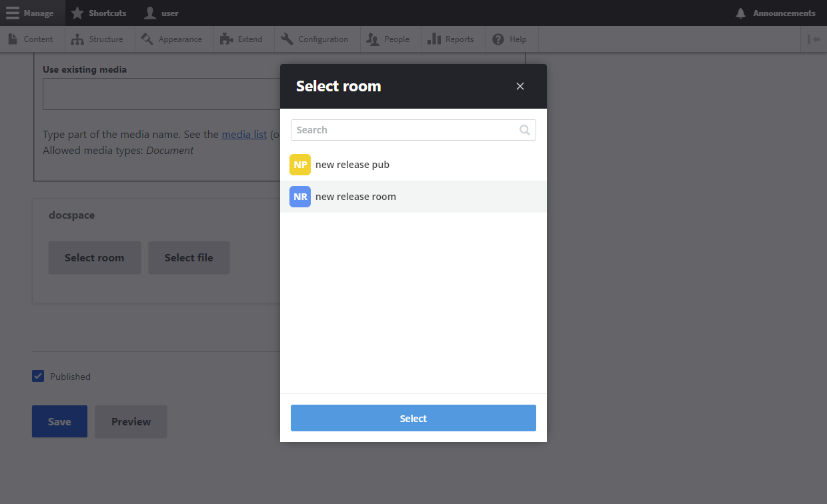The image size is (827, 504).
Task: Click the user account icon
Action: coord(150,13)
